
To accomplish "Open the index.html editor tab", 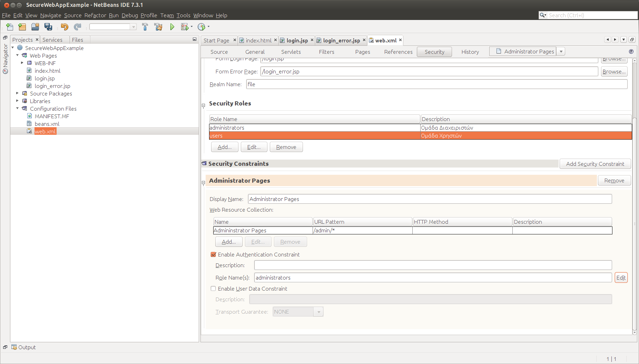I will pyautogui.click(x=258, y=40).
